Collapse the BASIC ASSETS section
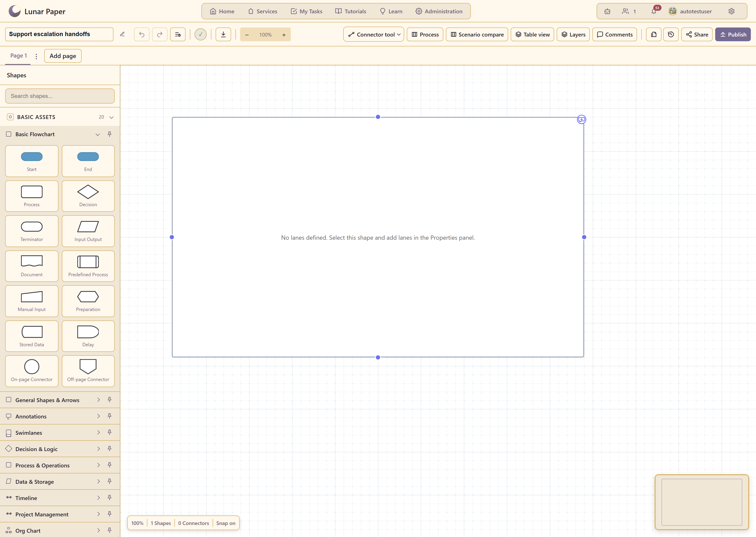756x537 pixels. (111, 117)
